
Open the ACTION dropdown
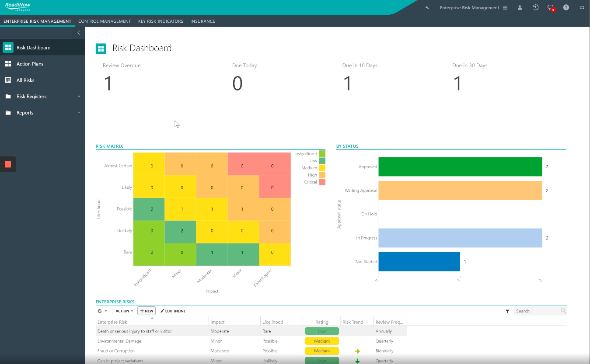pos(124,311)
